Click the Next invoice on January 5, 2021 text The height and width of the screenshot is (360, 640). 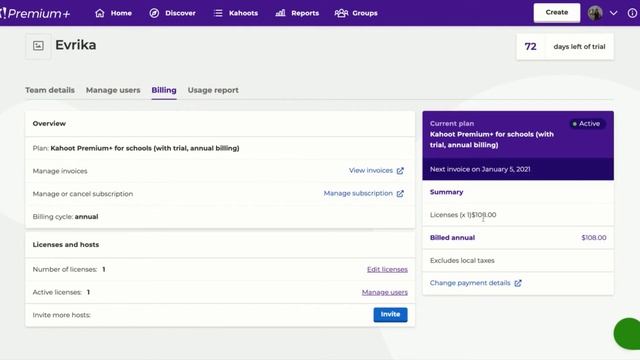(x=480, y=169)
